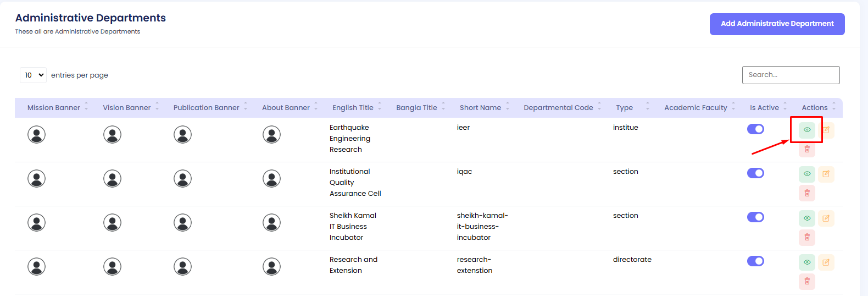Viewport: 868px width, 296px height.
Task: View the Institutional Quality Assurance Cell details
Action: (x=806, y=174)
